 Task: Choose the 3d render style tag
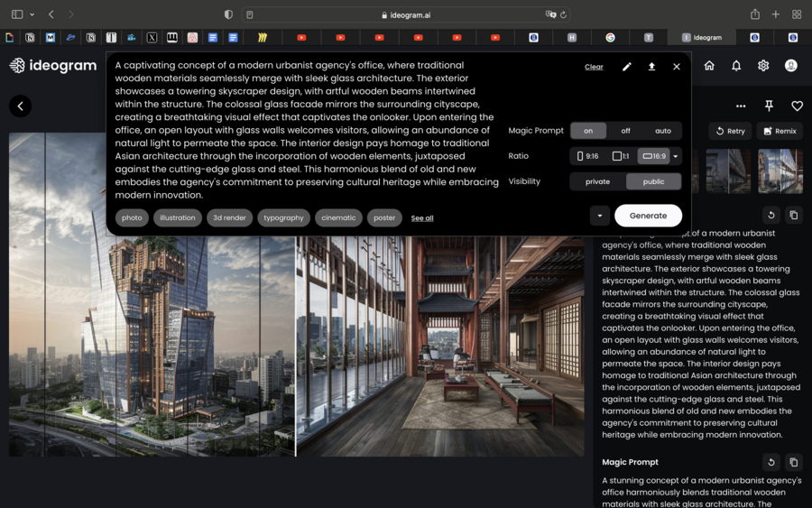229,217
